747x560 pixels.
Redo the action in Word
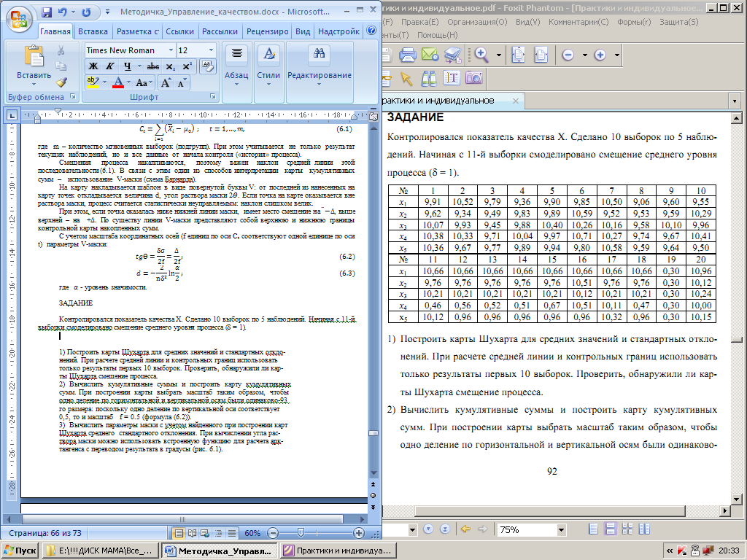click(x=86, y=12)
